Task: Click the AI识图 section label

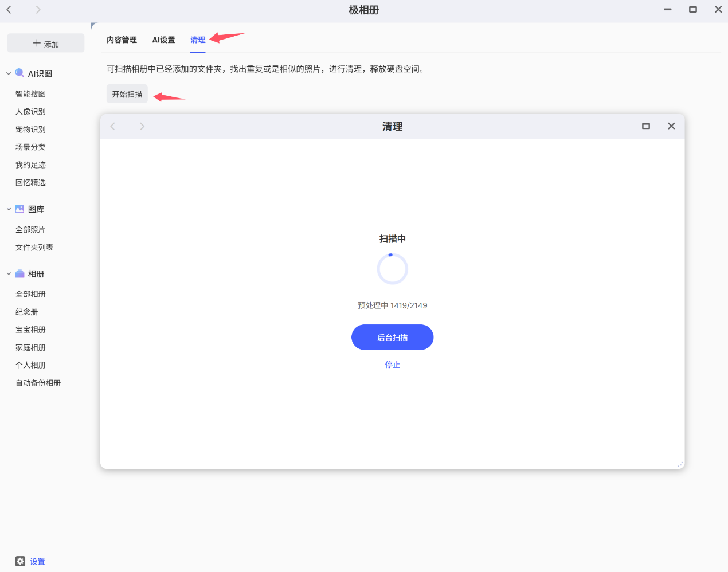Action: point(40,74)
